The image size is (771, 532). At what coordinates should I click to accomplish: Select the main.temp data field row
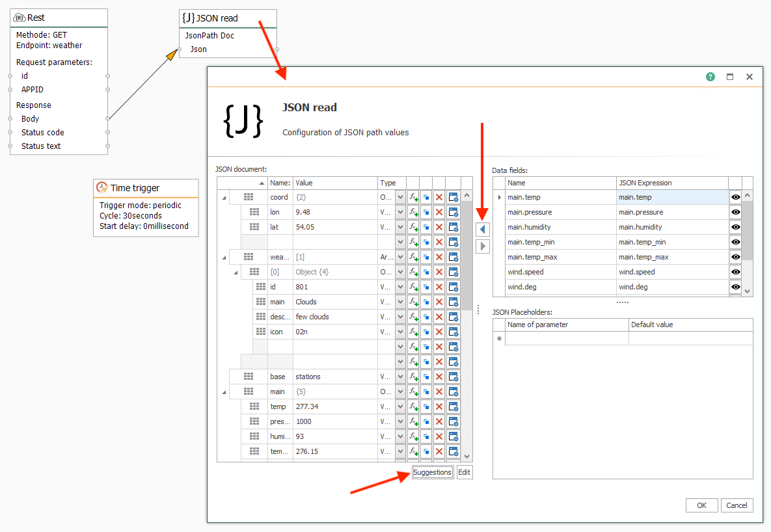click(x=560, y=196)
